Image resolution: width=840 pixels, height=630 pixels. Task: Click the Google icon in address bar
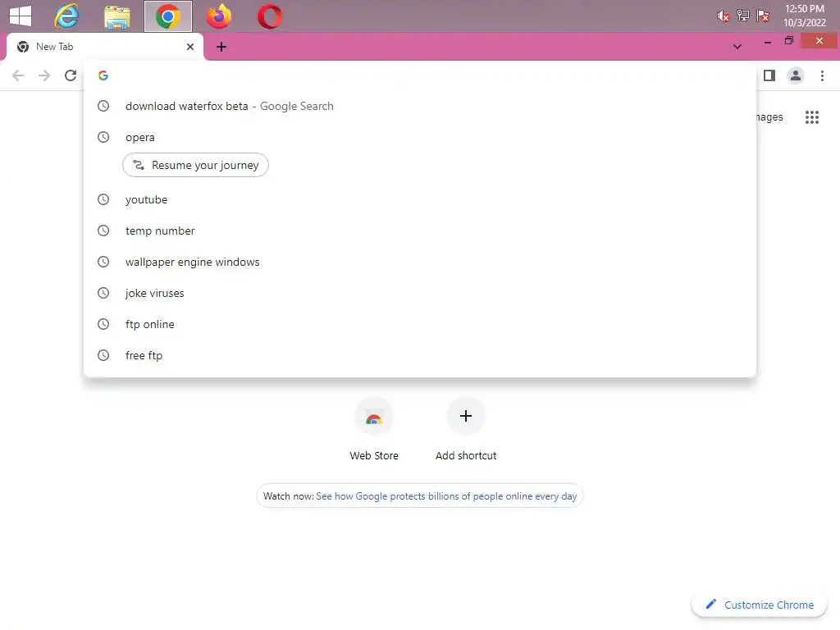tap(103, 75)
